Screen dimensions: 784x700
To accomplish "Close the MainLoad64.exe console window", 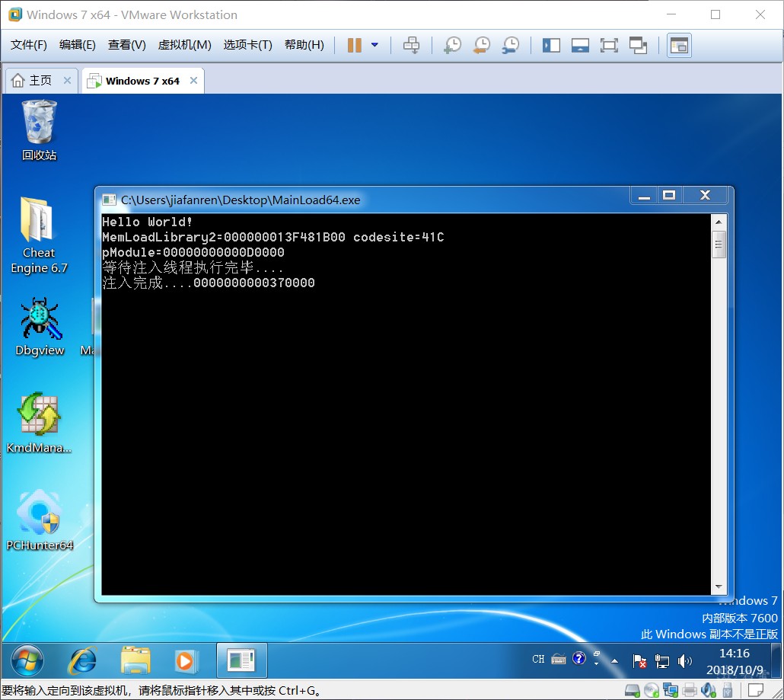I will (705, 195).
